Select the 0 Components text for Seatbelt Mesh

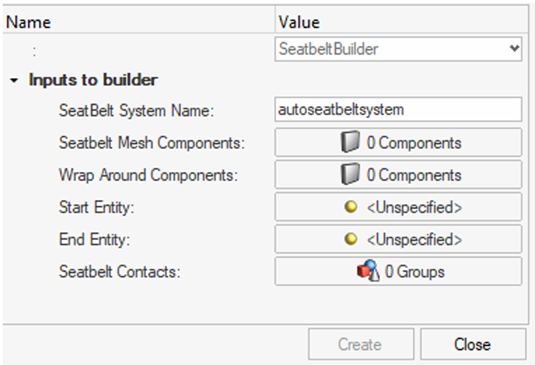(414, 143)
